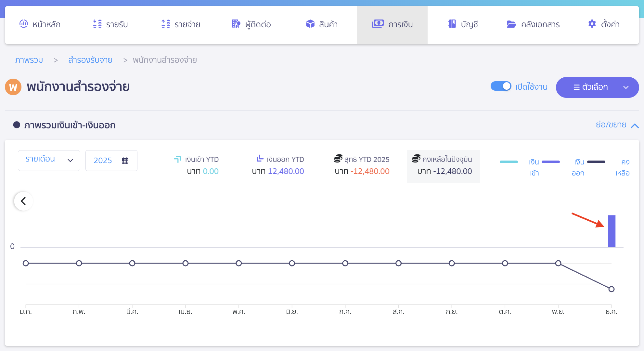Click the product box icon beside สินค้า
Viewport: 644px width, 351px height.
point(310,24)
